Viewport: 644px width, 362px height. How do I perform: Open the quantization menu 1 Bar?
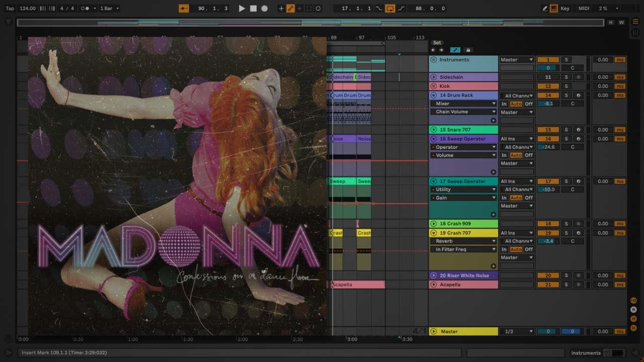108,9
